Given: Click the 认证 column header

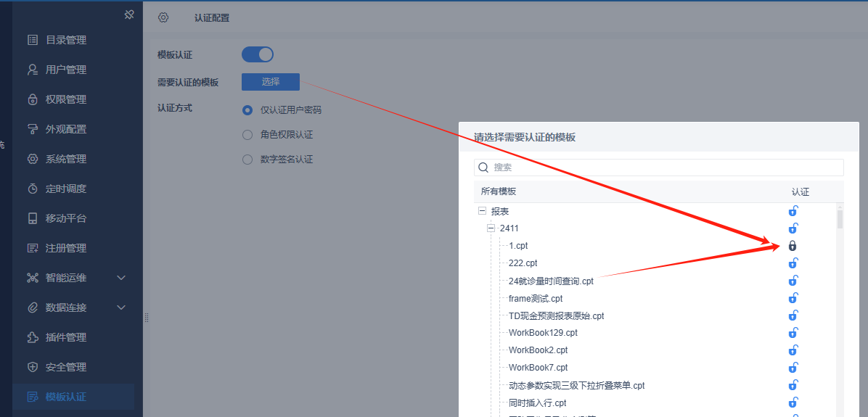Looking at the screenshot, I should coord(801,192).
